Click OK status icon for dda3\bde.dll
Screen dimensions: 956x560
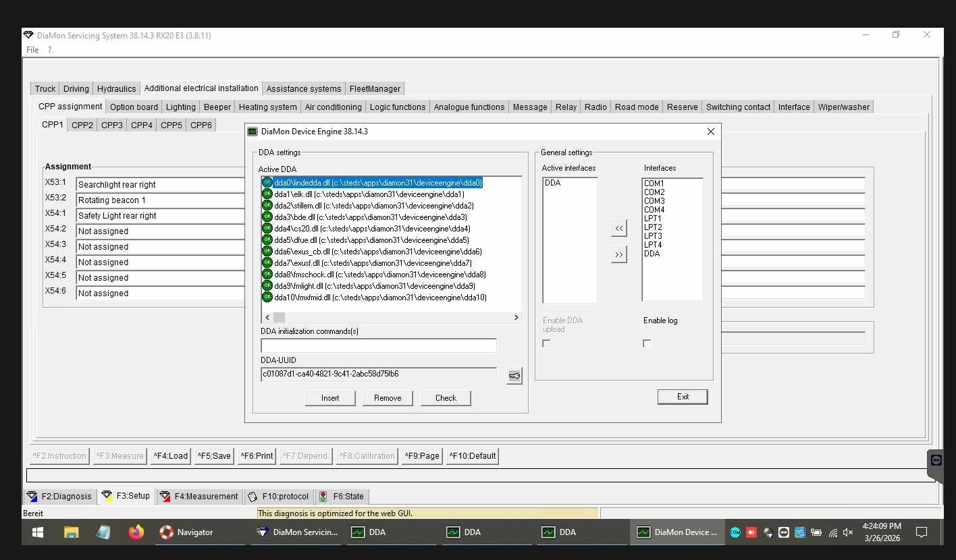[x=267, y=217]
